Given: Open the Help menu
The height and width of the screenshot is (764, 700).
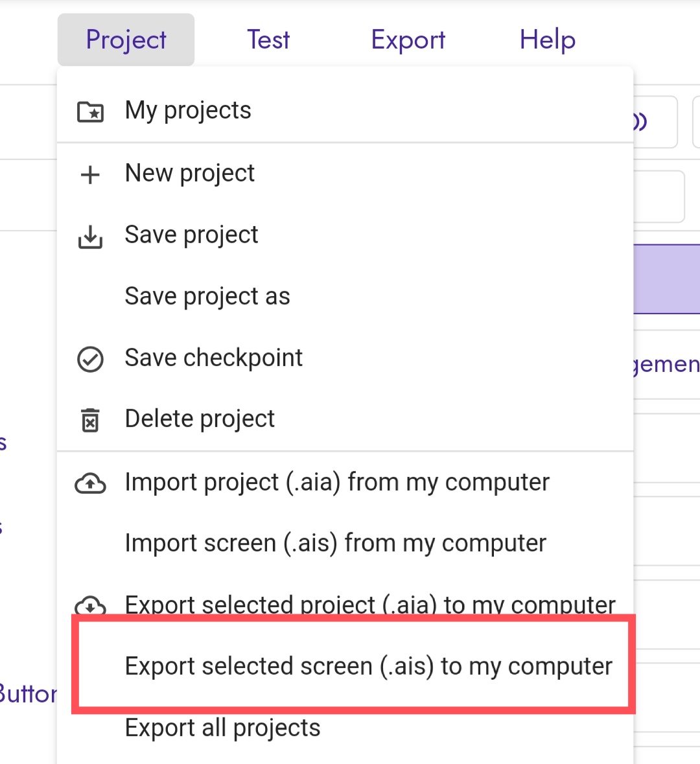Looking at the screenshot, I should pos(548,40).
